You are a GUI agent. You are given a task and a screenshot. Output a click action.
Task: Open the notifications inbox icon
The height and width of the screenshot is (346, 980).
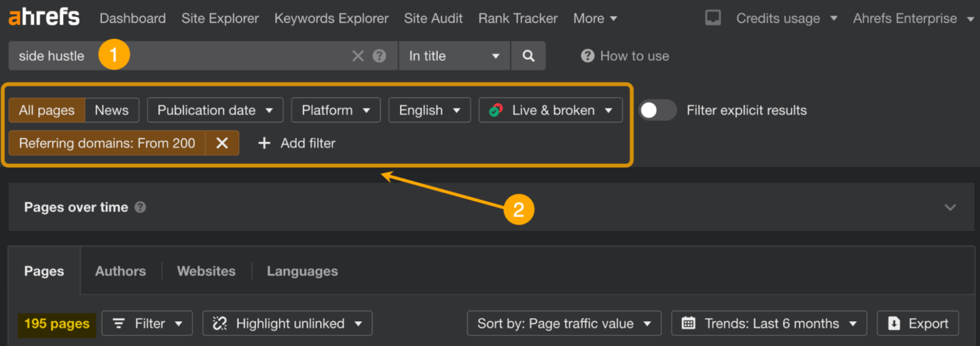pos(713,18)
